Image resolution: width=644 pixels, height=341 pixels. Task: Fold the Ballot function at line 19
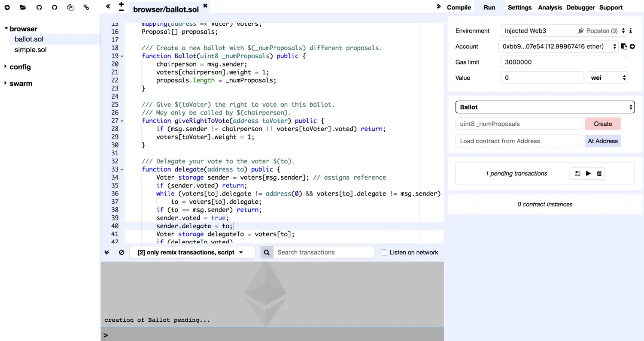point(122,56)
